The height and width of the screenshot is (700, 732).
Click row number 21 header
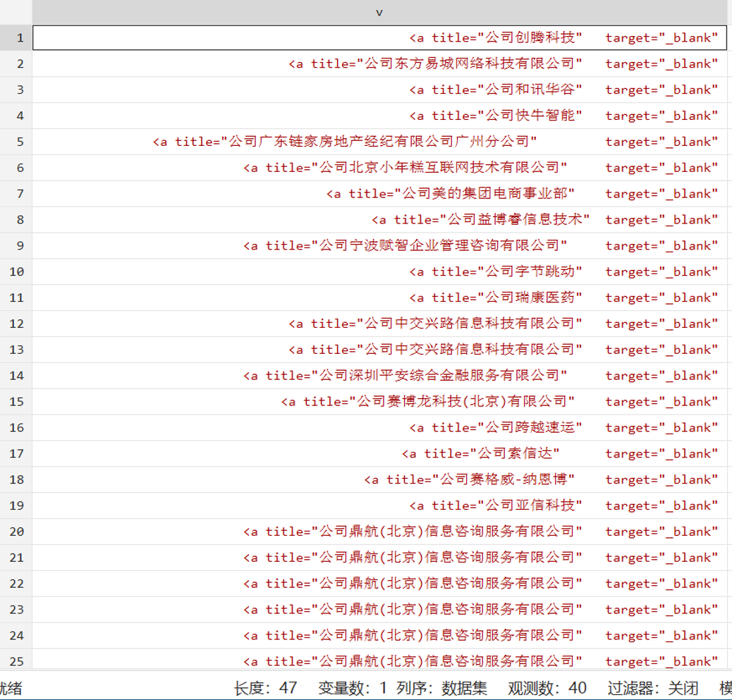[x=16, y=557]
